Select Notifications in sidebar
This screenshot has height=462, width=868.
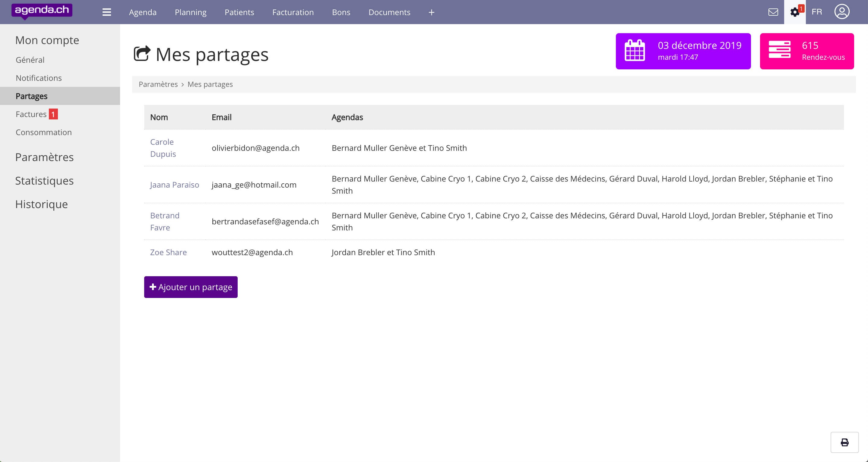(x=39, y=78)
